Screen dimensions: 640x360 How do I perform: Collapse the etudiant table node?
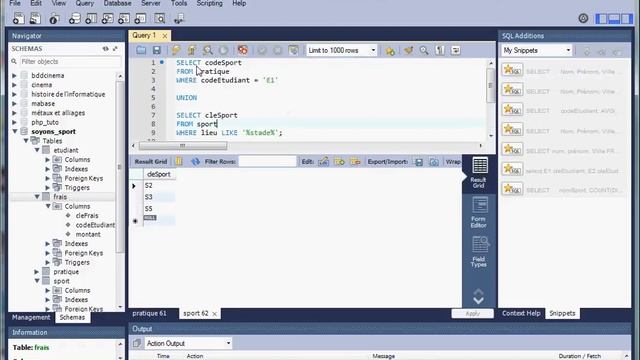coord(37,150)
